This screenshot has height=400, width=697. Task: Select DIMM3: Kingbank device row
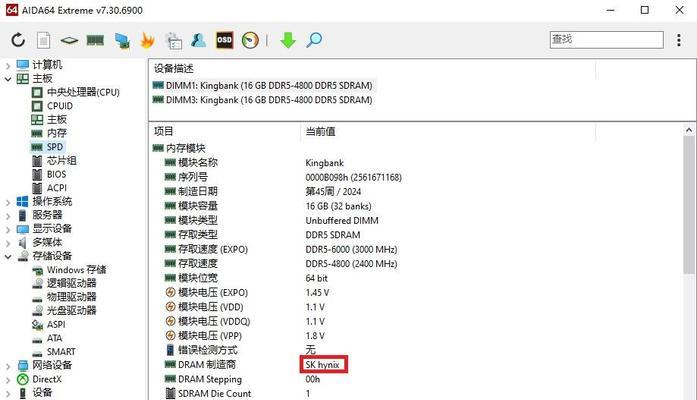click(263, 100)
